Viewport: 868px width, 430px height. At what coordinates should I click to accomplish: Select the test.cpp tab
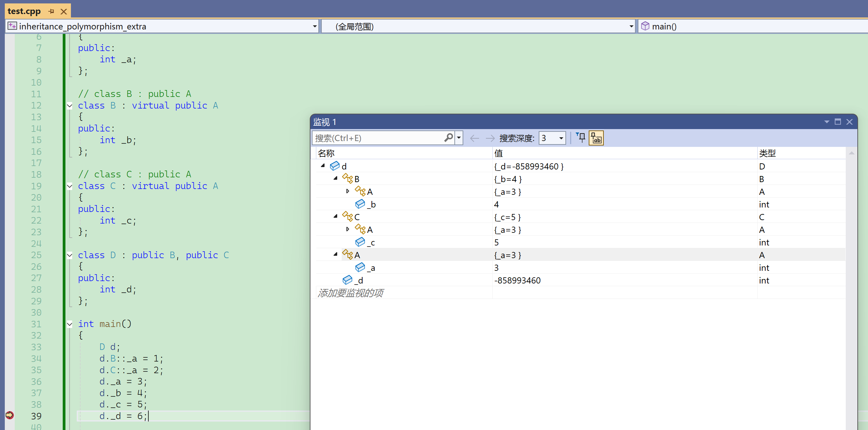[24, 11]
